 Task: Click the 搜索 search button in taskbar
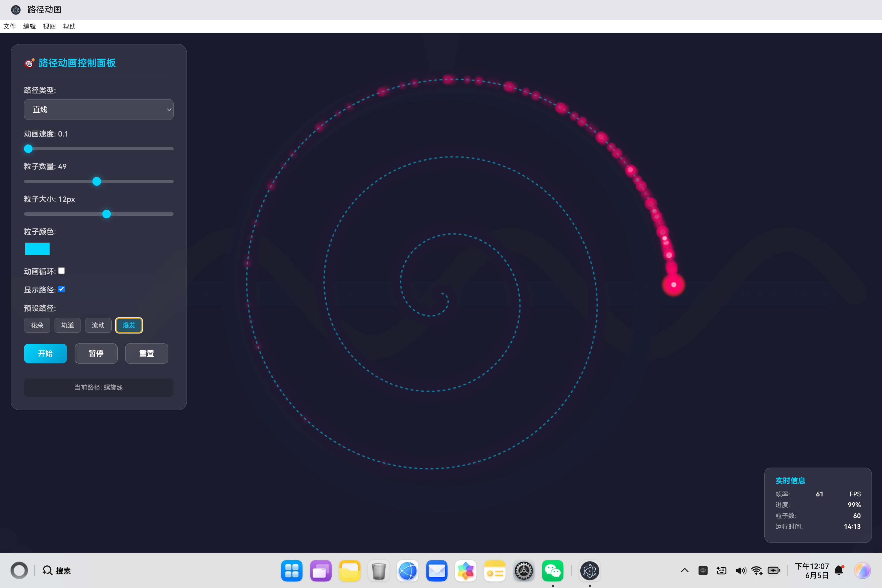(x=57, y=570)
